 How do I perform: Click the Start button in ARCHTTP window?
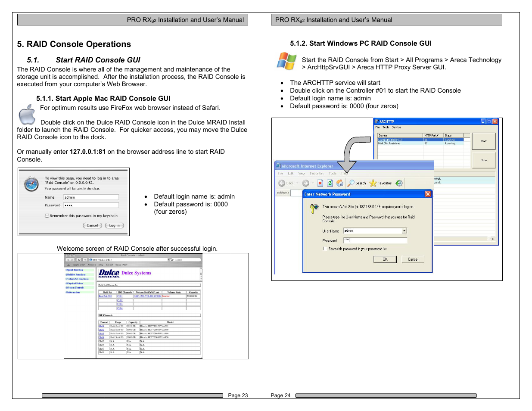[484, 141]
